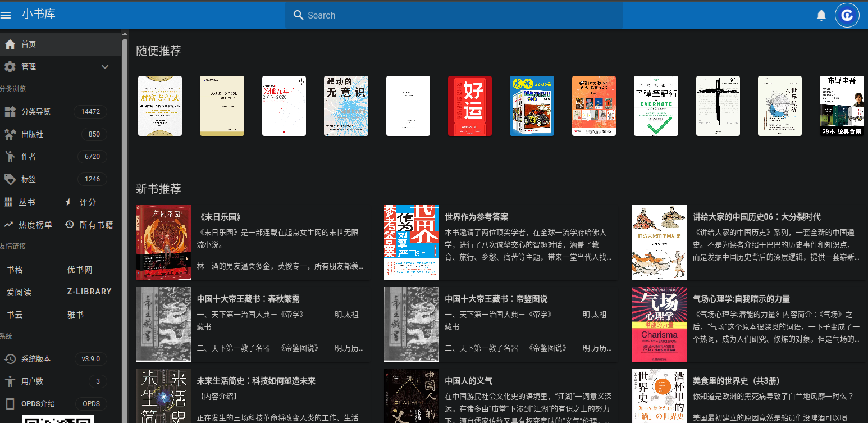
Task: Open the 世界作为参考答案 book title
Action: coord(477,217)
